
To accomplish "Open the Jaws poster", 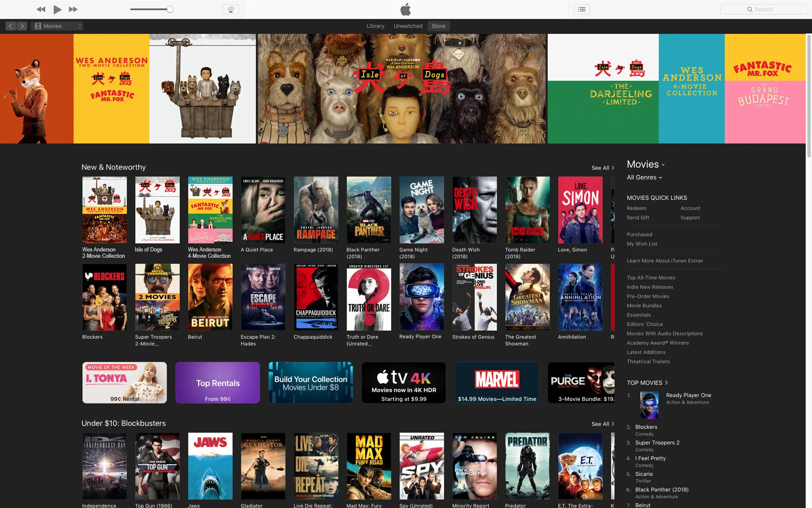I will pos(210,466).
